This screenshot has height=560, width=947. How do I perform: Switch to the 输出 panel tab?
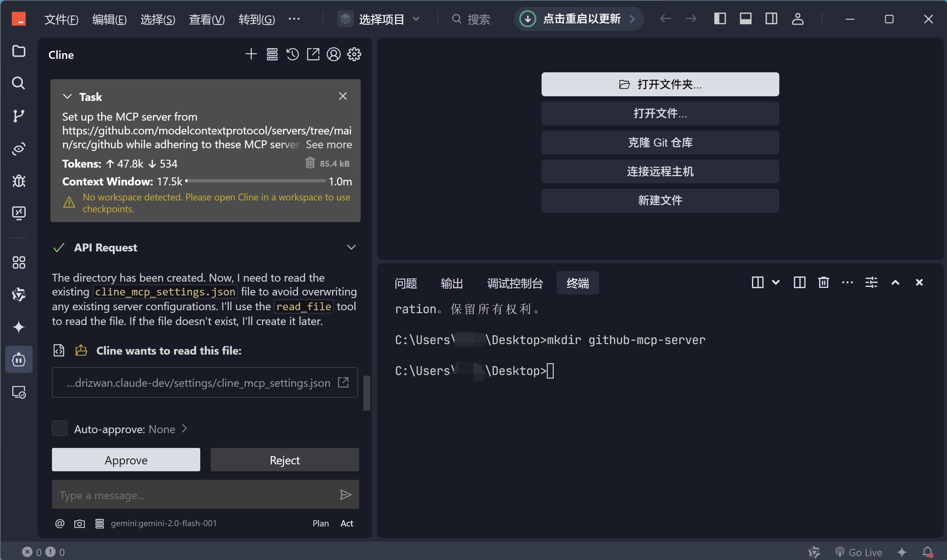[451, 283]
